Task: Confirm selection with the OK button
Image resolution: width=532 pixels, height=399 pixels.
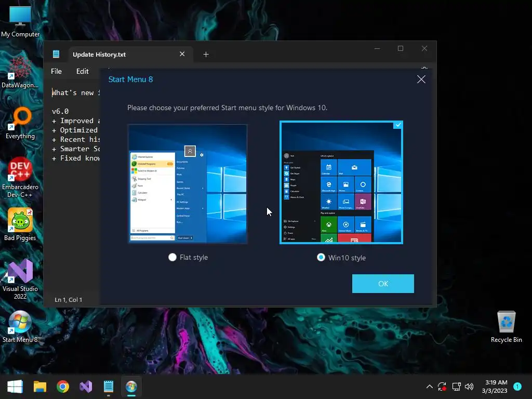Action: click(383, 284)
